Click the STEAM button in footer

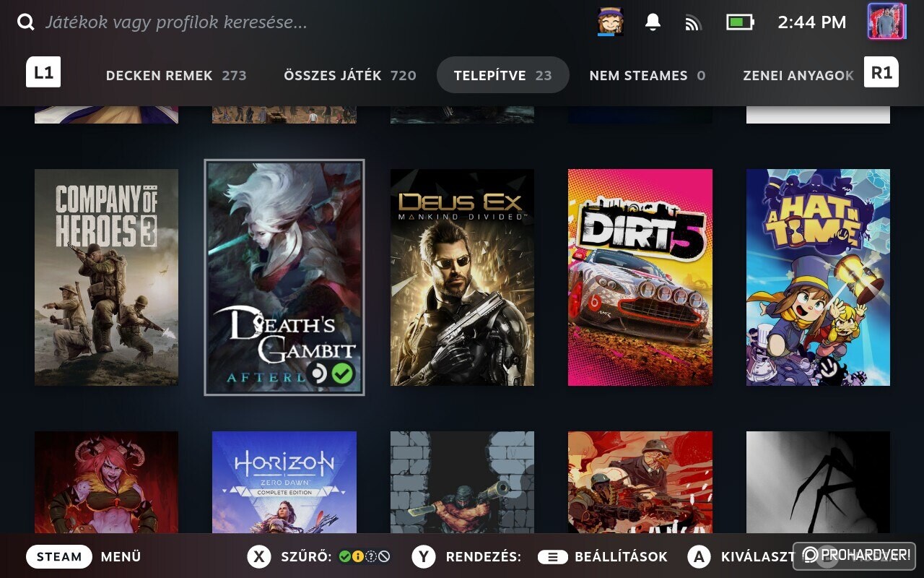point(59,556)
